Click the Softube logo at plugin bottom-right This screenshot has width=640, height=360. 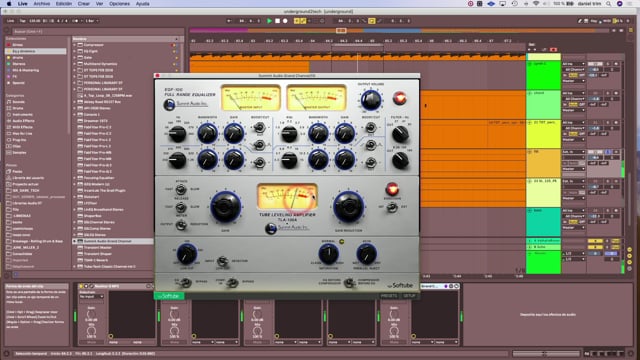pyautogui.click(x=400, y=285)
